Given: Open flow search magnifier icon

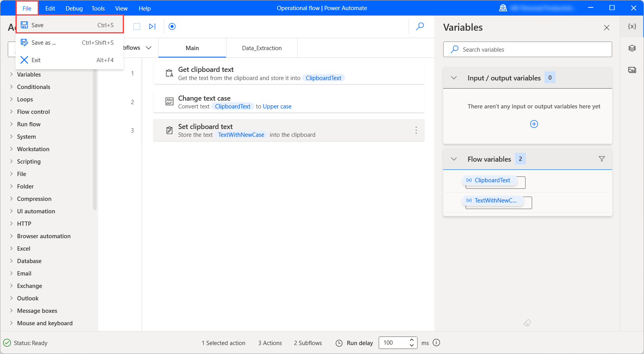Looking at the screenshot, I should pos(420,26).
